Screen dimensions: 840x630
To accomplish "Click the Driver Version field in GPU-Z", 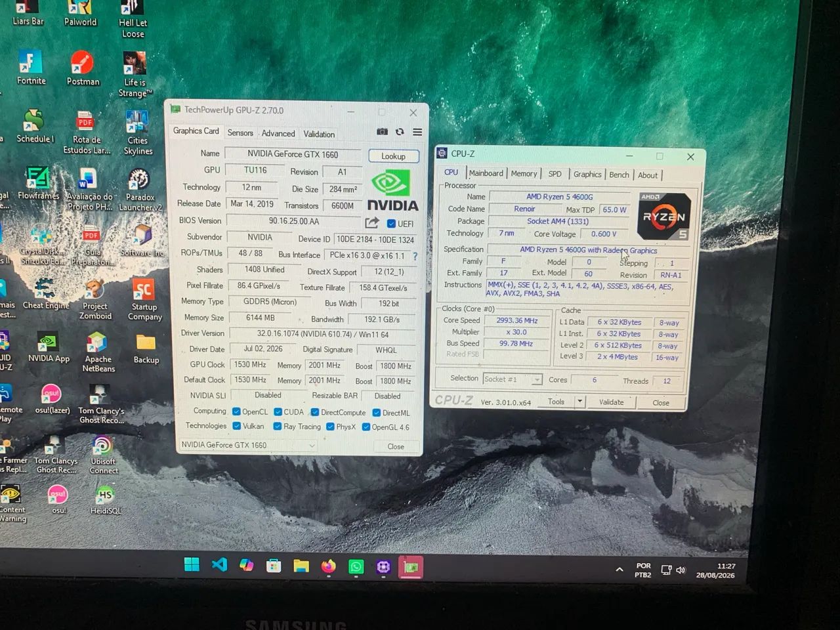I will [x=323, y=334].
